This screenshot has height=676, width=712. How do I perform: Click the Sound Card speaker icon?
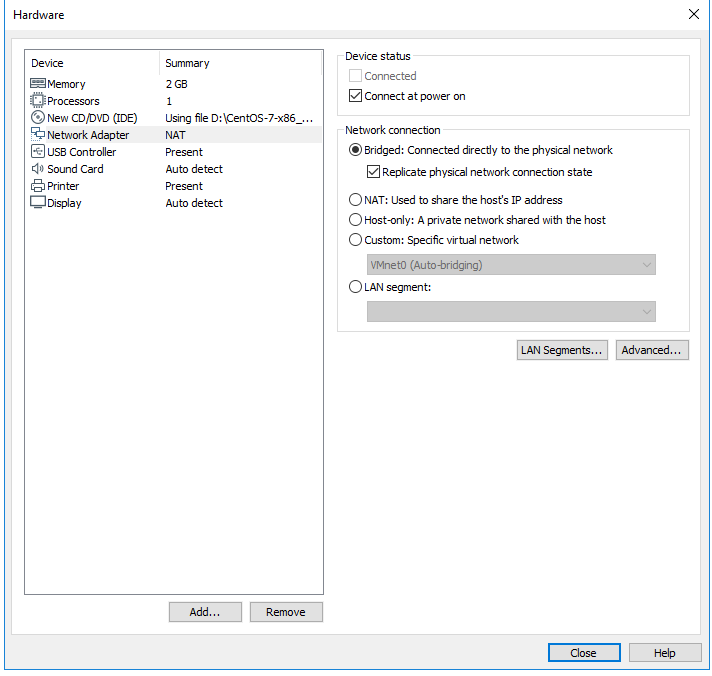(38, 168)
